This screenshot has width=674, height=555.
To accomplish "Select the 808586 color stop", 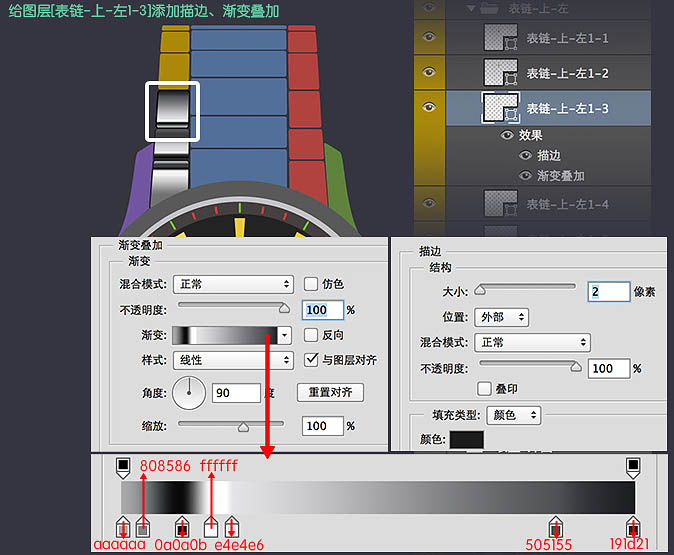I will [x=143, y=527].
